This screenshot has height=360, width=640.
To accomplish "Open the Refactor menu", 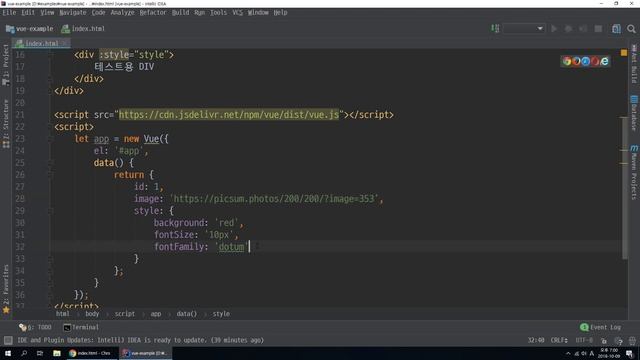I will [153, 13].
